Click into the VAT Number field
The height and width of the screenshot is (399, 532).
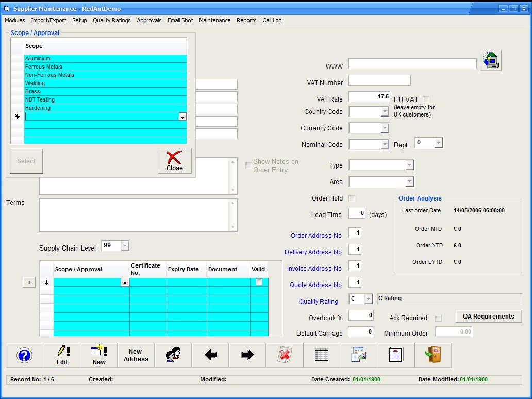[379, 80]
